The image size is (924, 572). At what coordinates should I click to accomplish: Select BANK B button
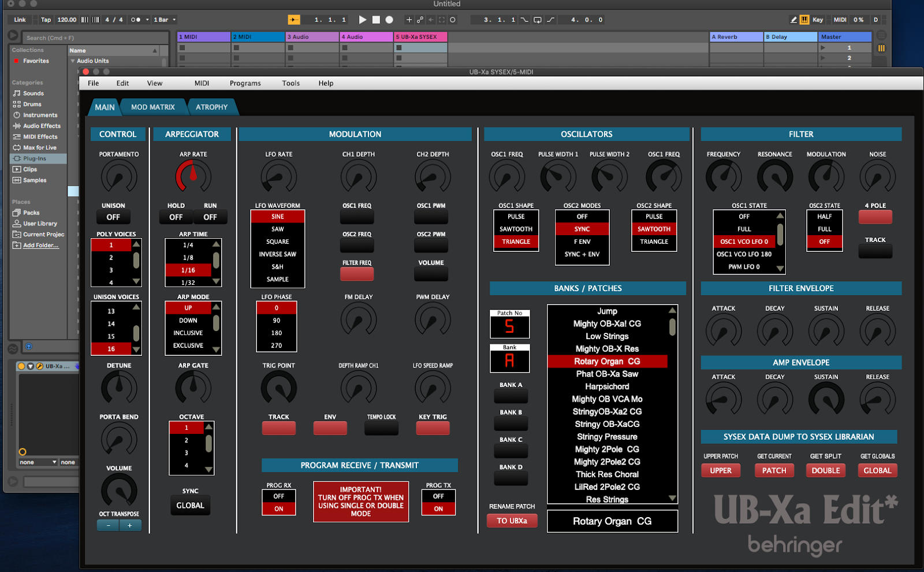click(x=511, y=424)
